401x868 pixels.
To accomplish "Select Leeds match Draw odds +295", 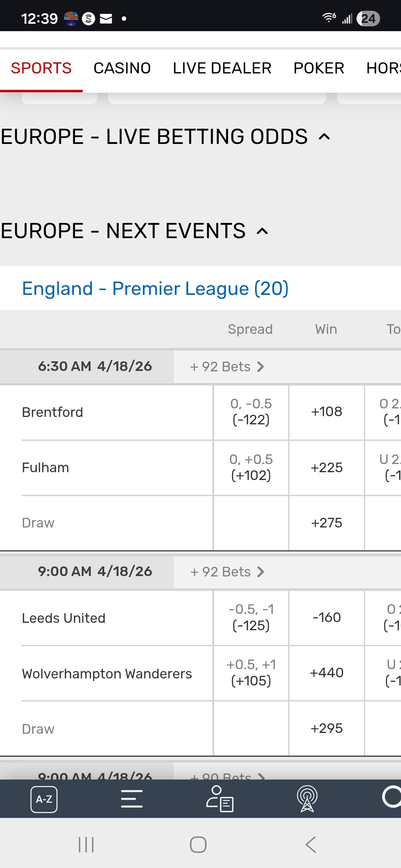I will pyautogui.click(x=326, y=728).
